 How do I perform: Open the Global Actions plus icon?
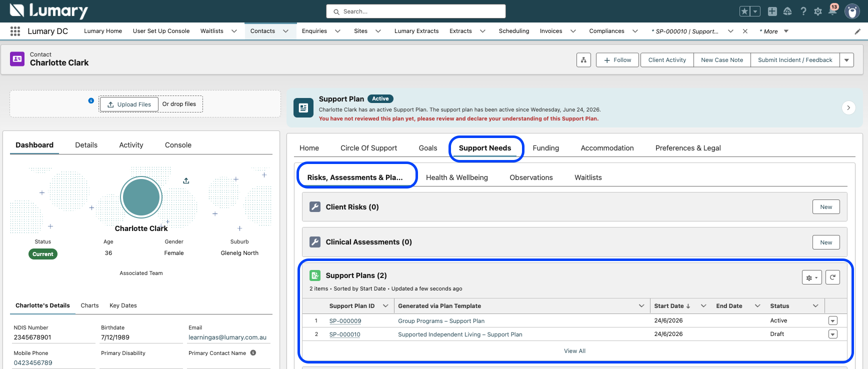click(772, 11)
